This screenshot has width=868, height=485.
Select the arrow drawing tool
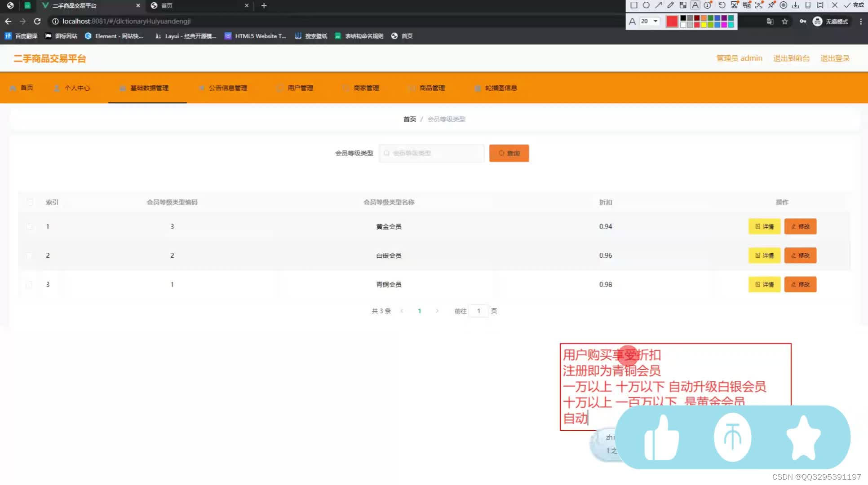pos(658,5)
